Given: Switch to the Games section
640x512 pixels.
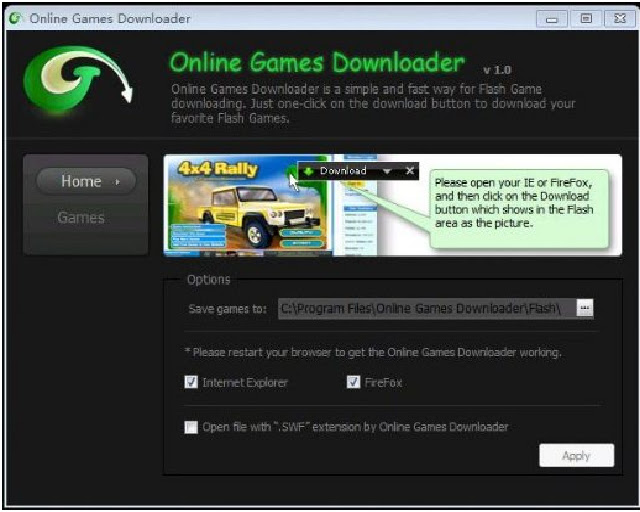Looking at the screenshot, I should pyautogui.click(x=81, y=218).
